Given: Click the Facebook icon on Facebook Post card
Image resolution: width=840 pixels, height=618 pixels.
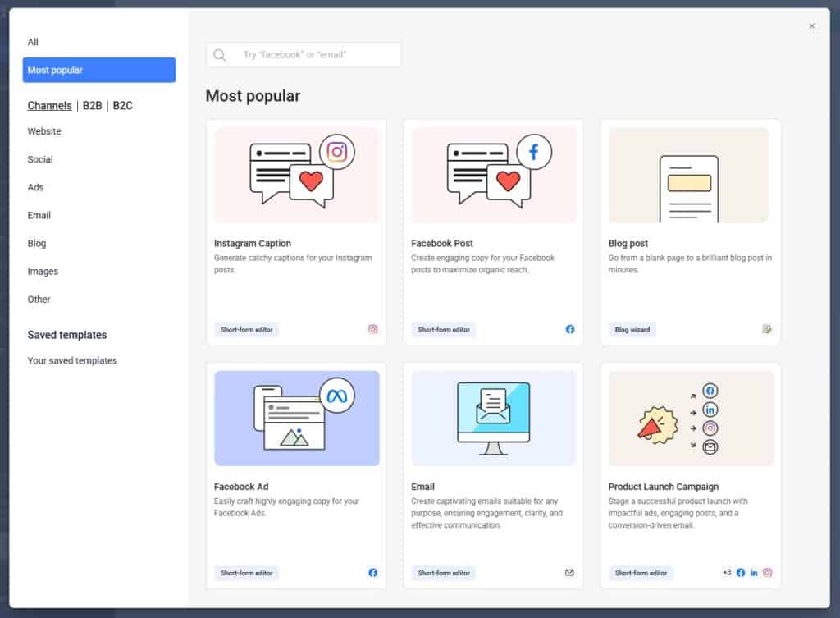Looking at the screenshot, I should tap(570, 329).
